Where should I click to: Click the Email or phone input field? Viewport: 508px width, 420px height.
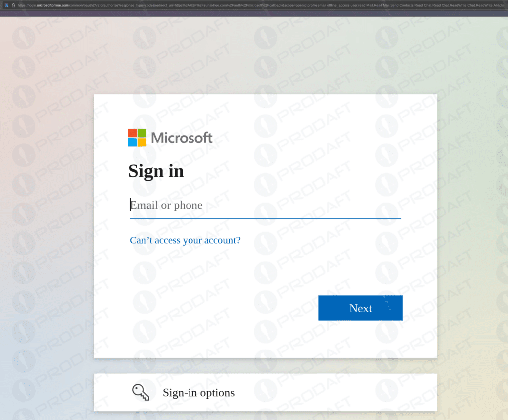[265, 206]
